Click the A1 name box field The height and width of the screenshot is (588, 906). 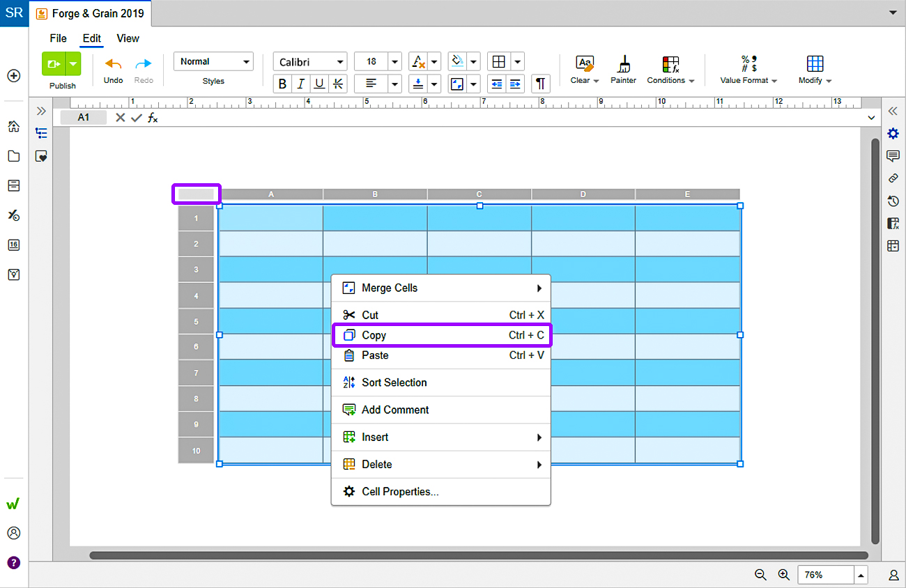coord(83,117)
